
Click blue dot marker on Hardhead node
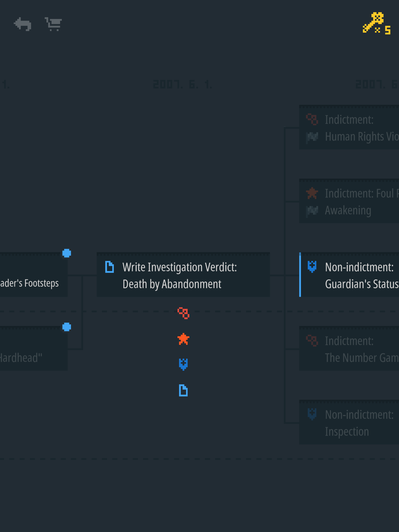67,327
